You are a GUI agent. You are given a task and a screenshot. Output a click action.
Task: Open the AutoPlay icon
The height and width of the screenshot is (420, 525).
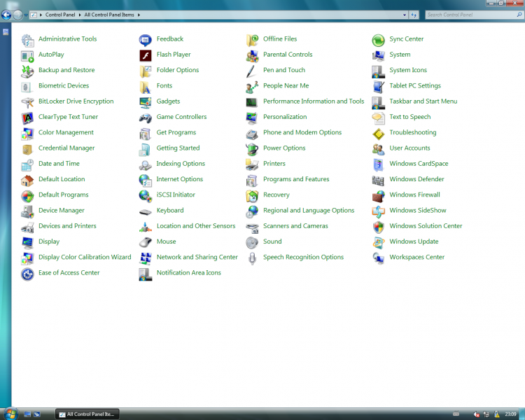(x=27, y=55)
